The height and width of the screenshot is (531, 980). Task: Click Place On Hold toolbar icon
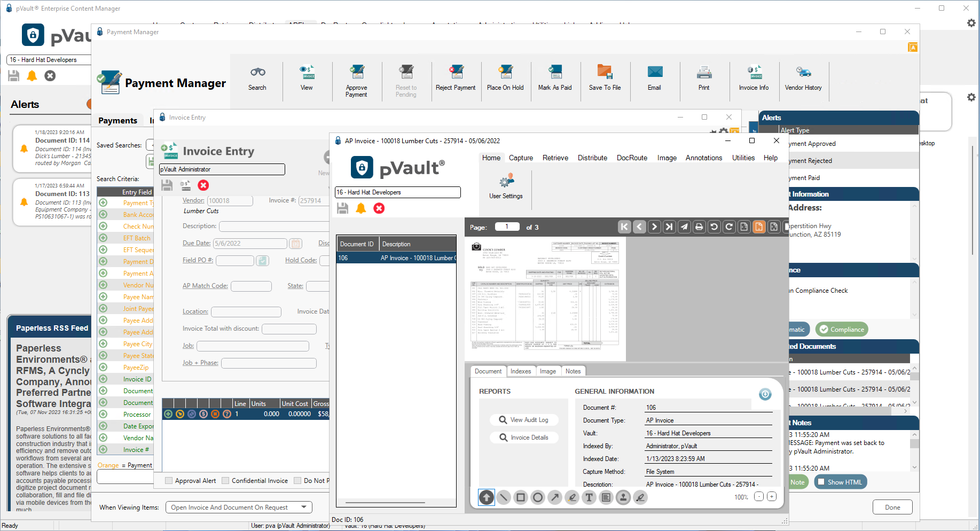505,79
